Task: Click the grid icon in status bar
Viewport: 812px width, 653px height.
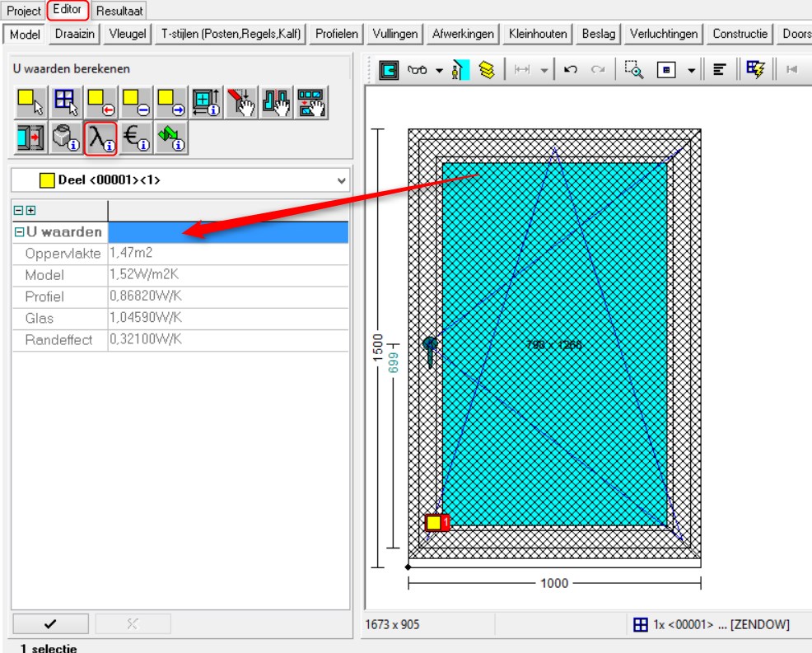Action: [x=641, y=624]
